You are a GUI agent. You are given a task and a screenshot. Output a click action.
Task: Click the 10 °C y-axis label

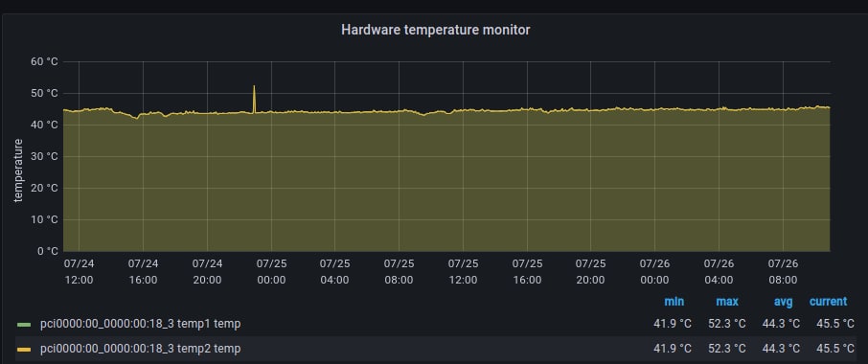[x=44, y=219]
